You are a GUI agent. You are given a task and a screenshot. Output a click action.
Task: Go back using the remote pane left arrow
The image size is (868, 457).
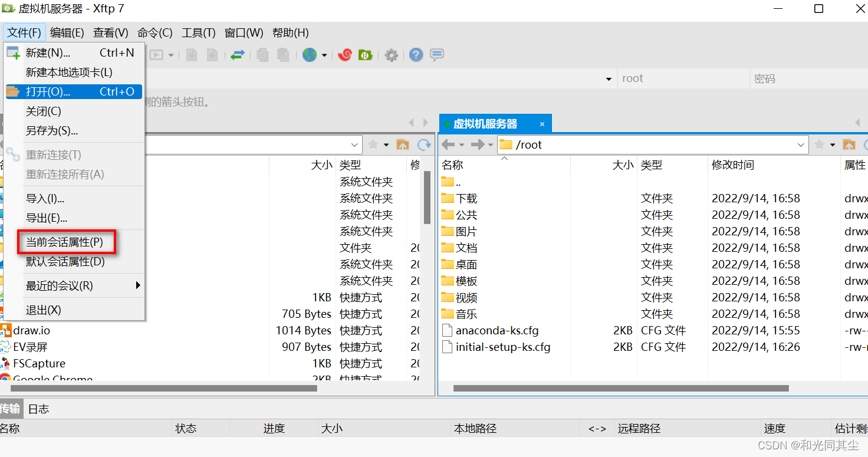(448, 144)
